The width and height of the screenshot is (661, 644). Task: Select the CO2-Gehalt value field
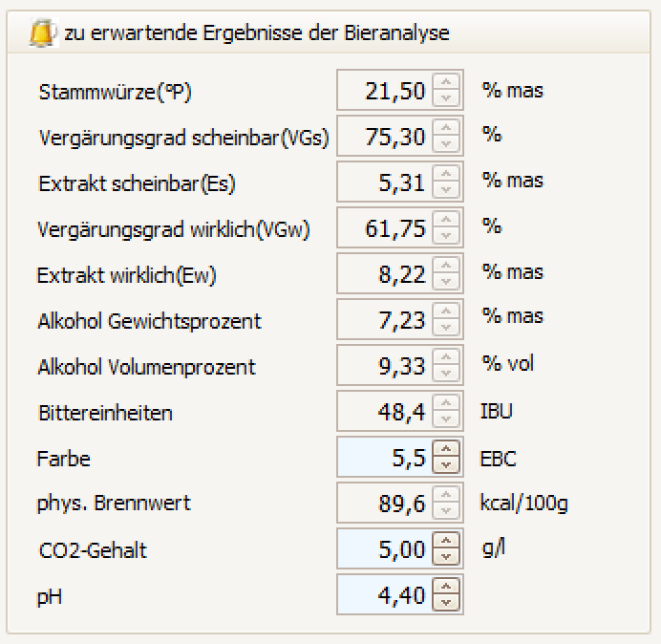pos(384,549)
